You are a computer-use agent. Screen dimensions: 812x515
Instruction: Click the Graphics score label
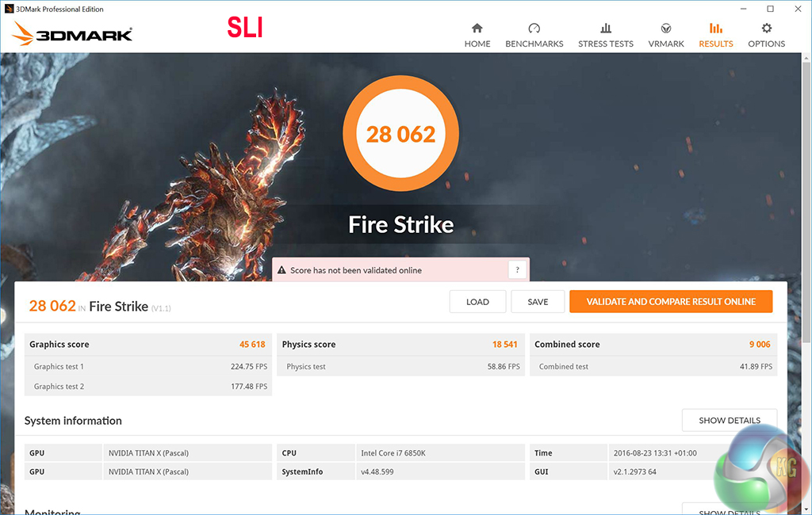[59, 344]
